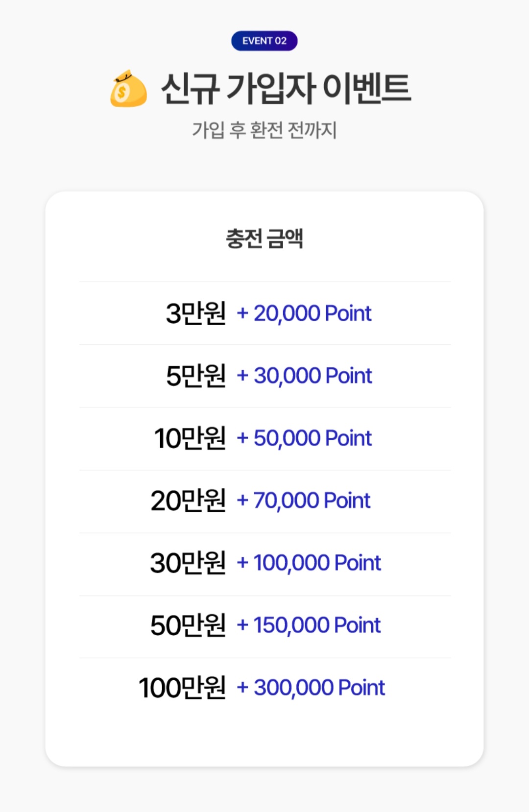Select the 100만원 charge amount
Viewport: 529px width, 812px height.
click(183, 688)
